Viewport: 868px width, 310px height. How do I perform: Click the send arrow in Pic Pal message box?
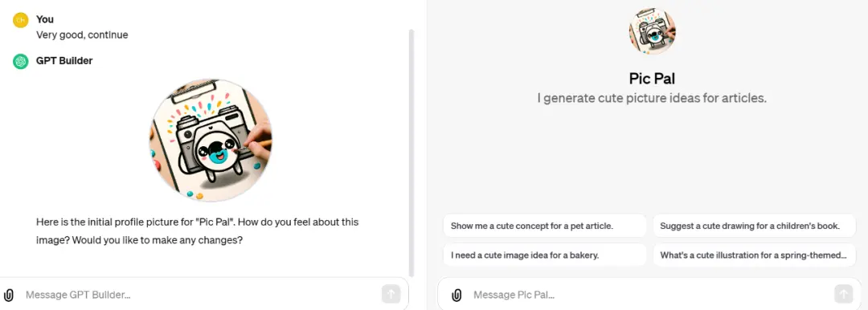pyautogui.click(x=843, y=294)
